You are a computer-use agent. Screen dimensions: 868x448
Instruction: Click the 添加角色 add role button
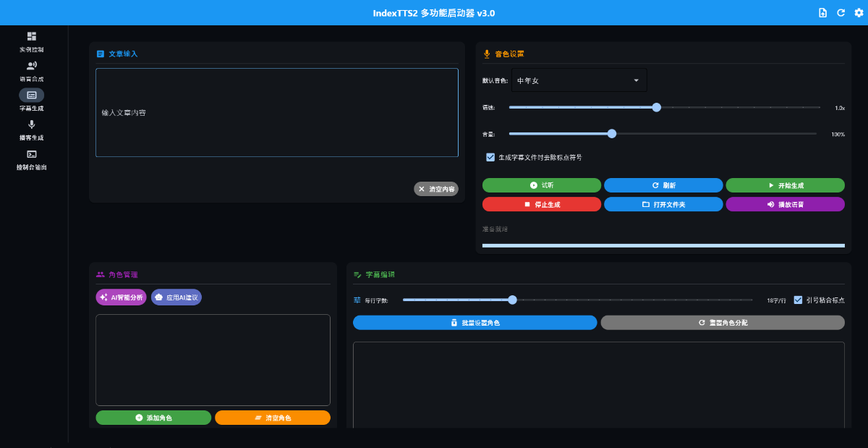(x=153, y=418)
